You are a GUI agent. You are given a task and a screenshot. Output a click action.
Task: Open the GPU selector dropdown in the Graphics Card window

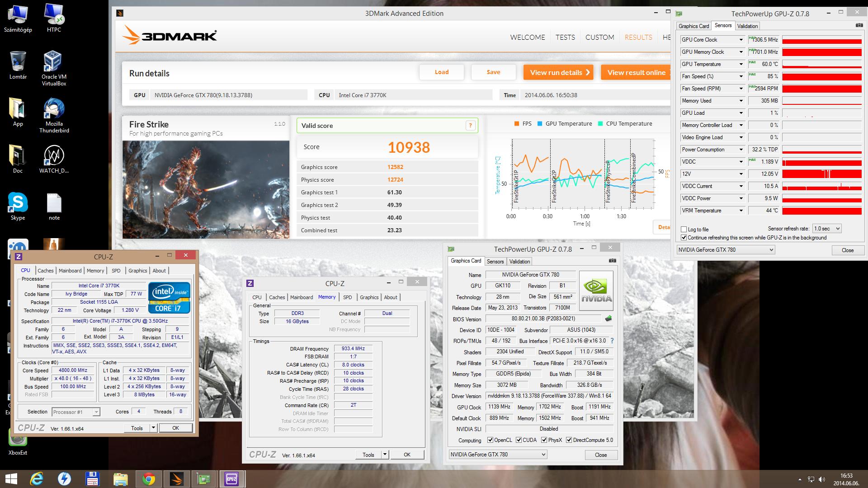coord(498,455)
